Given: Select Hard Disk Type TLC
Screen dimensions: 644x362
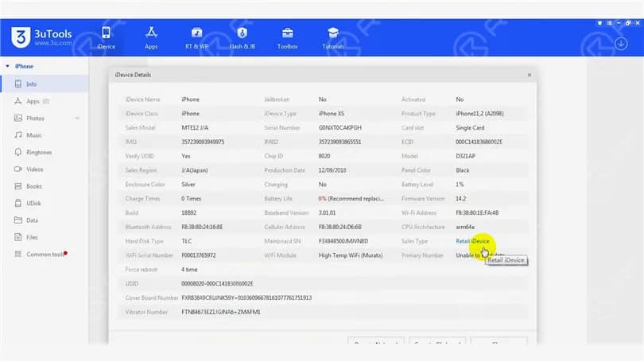Looking at the screenshot, I should pos(187,241).
